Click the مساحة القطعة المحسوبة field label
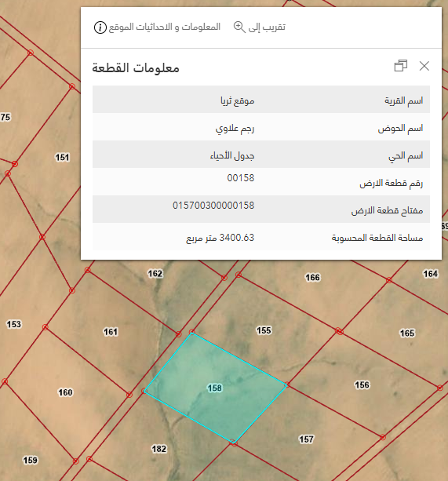 pyautogui.click(x=377, y=238)
